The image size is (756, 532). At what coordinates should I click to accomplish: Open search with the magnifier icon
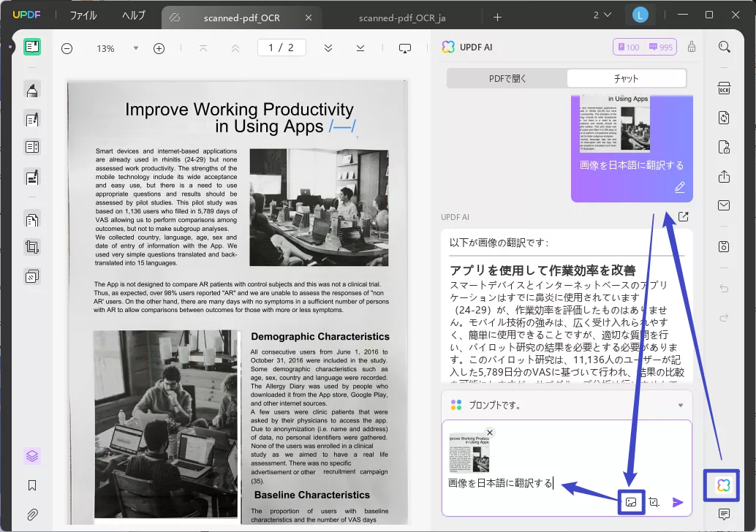point(724,47)
